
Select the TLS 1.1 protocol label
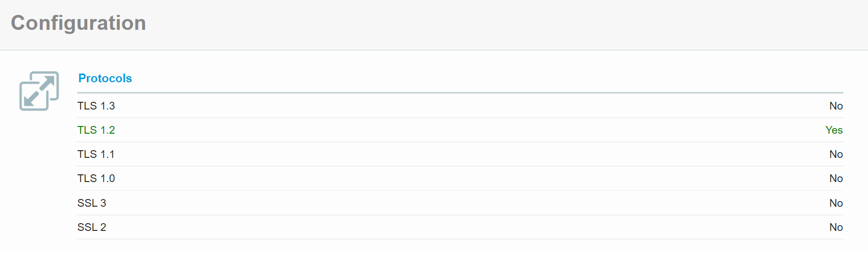tap(96, 154)
